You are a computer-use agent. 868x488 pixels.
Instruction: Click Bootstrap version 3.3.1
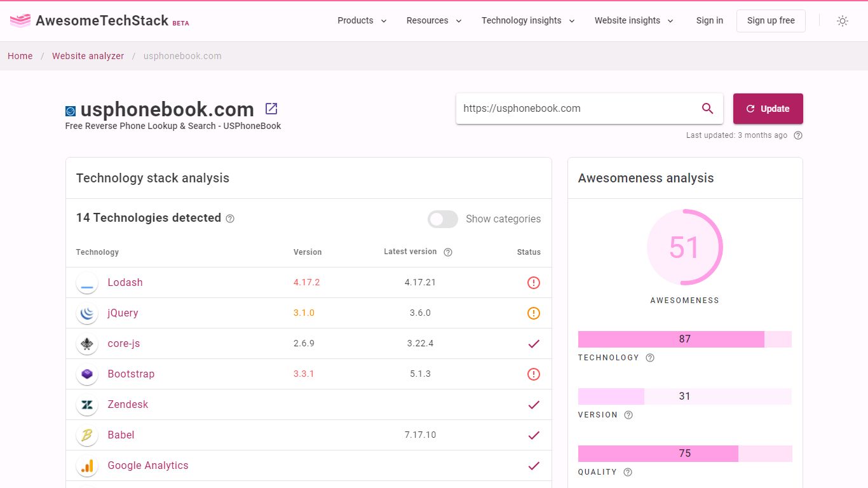(x=304, y=374)
